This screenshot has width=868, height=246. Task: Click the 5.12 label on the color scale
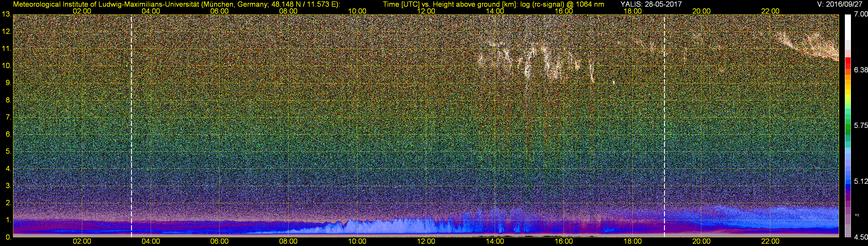861,181
